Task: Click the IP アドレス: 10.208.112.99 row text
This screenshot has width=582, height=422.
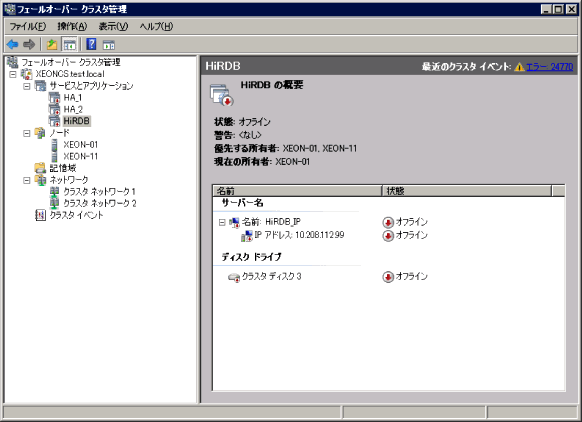Action: coord(299,235)
